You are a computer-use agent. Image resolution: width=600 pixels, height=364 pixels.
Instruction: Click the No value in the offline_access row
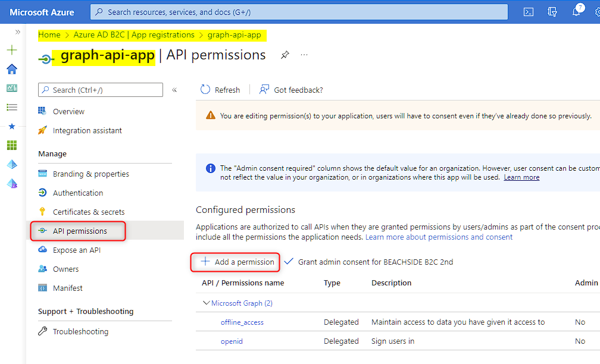coord(580,322)
